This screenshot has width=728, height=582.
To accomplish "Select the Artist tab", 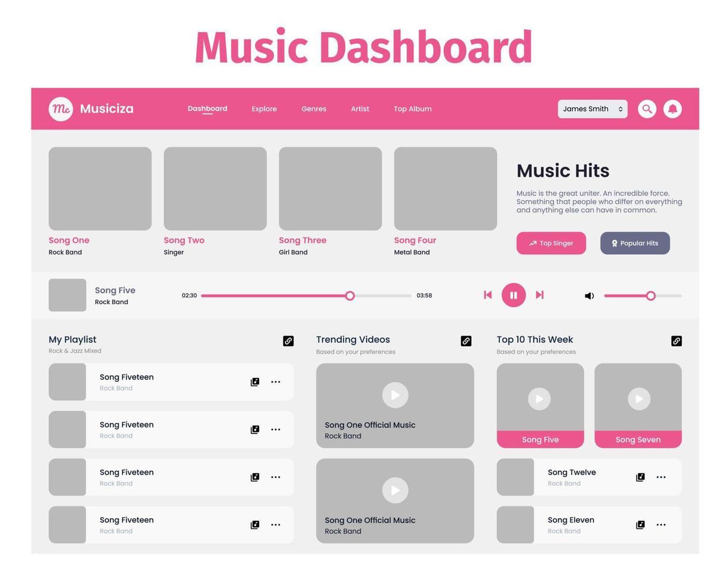I will point(360,109).
